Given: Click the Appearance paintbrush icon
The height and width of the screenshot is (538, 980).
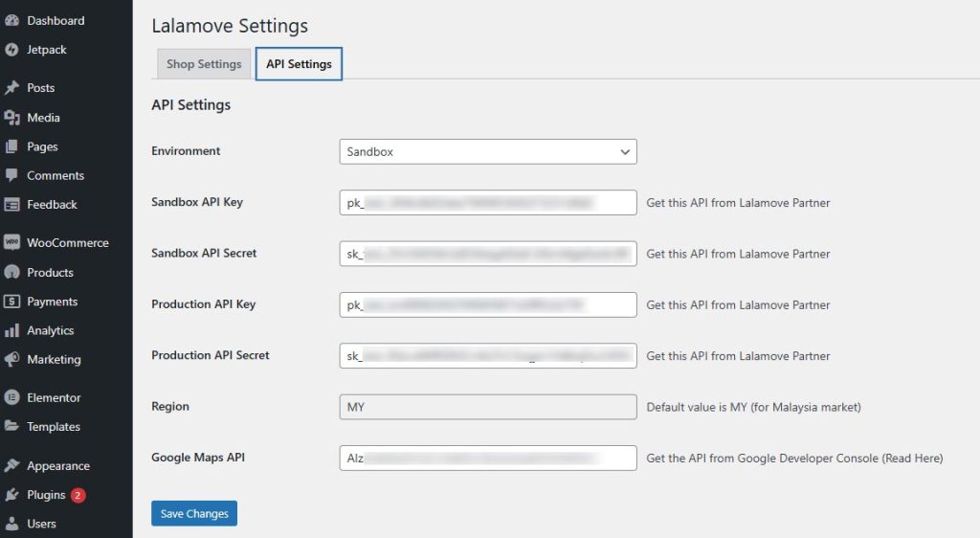Looking at the screenshot, I should pyautogui.click(x=11, y=465).
